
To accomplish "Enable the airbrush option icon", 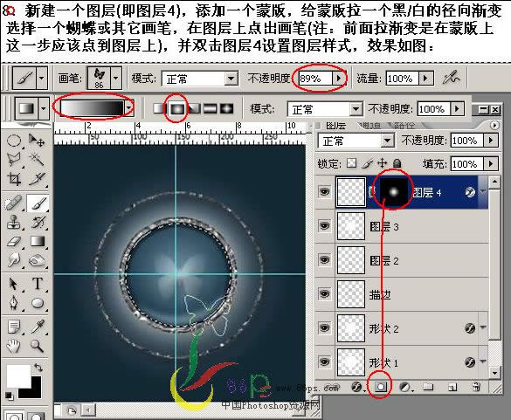I will pos(452,79).
